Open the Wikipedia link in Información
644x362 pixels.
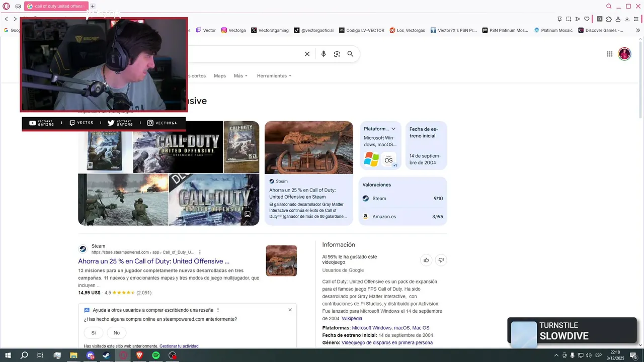coord(352,319)
